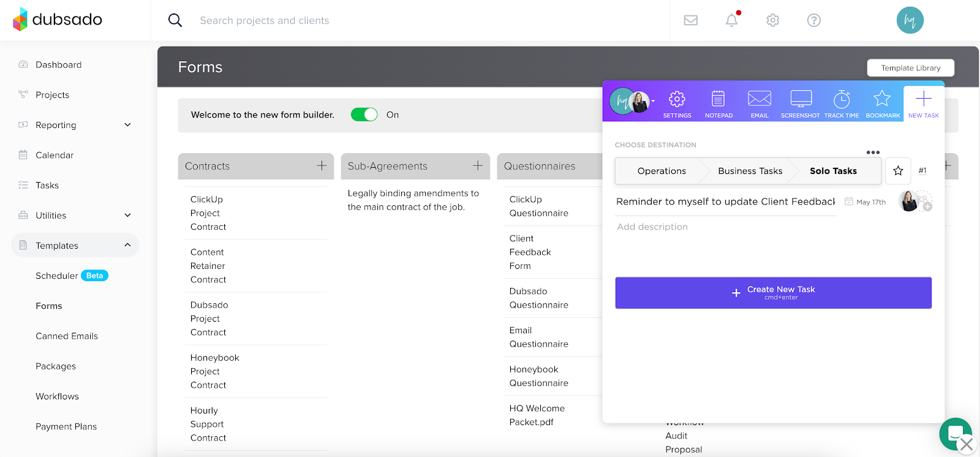Open the mail inbox icon
Screen dimensions: 980x457
click(x=691, y=20)
